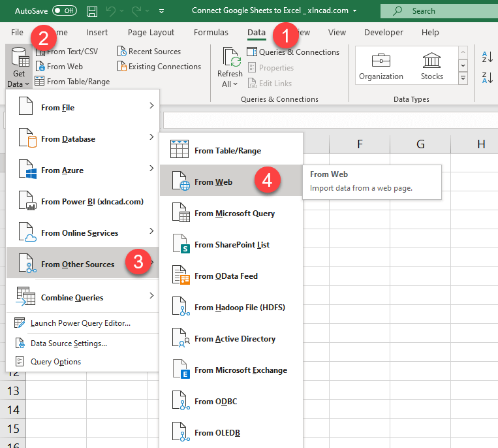
Task: Click the Get Data button
Action: [19, 67]
